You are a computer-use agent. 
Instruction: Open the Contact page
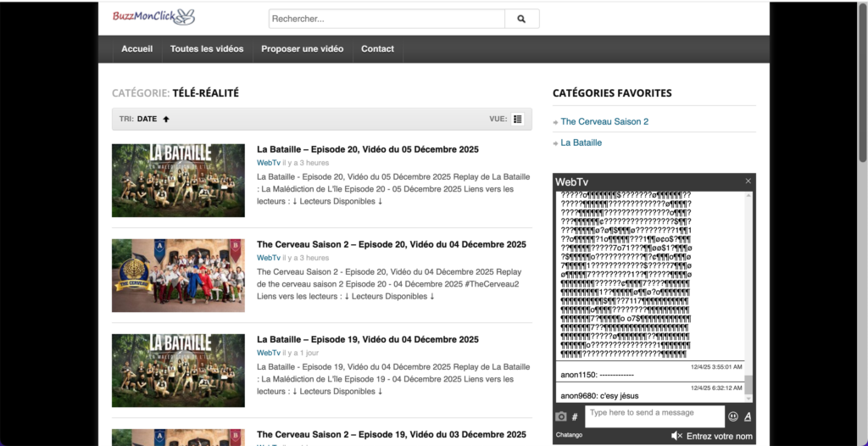coord(377,49)
